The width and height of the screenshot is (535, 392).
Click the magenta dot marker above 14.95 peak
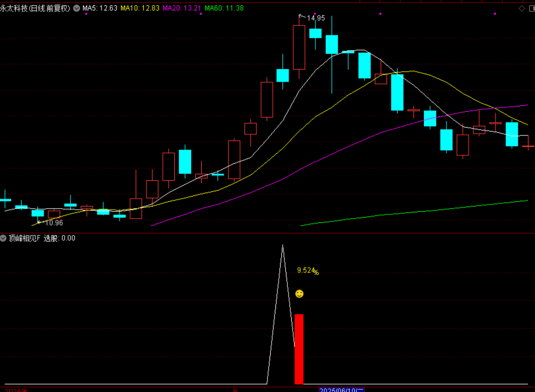(x=314, y=14)
